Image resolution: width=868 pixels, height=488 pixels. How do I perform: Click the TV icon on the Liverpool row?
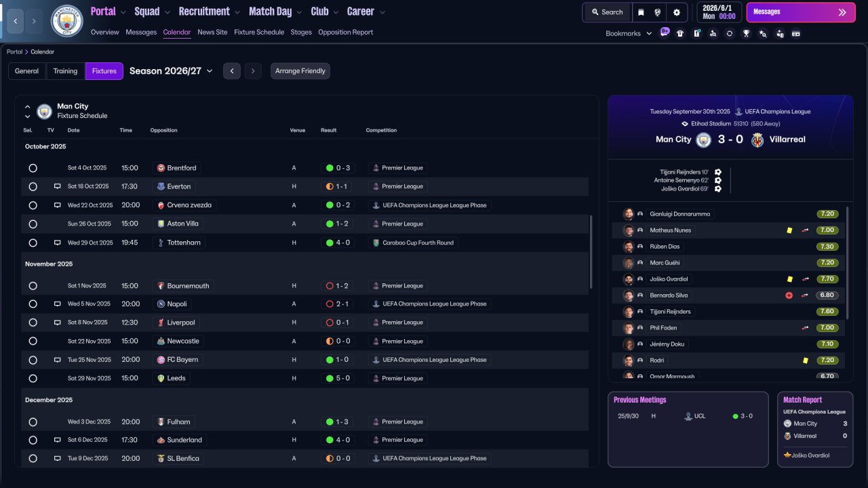[x=58, y=323]
